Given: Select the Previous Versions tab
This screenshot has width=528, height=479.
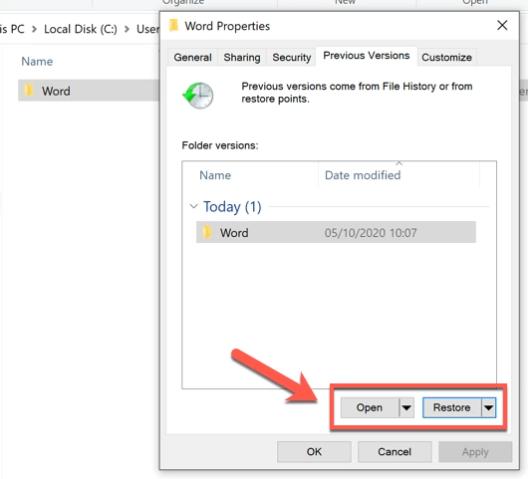Looking at the screenshot, I should click(x=366, y=56).
